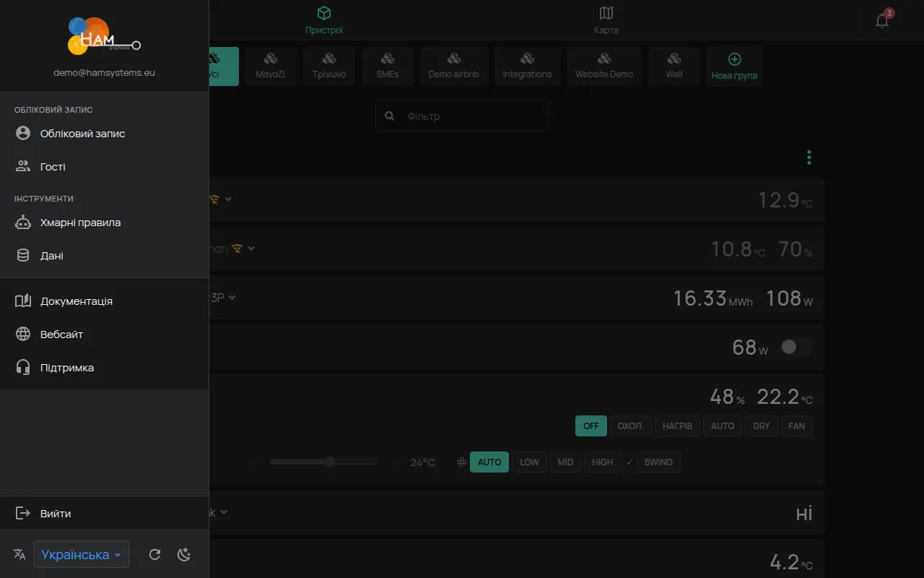The image size is (924, 578).
Task: Set AC mode to НАГРІВ heating
Action: point(677,426)
